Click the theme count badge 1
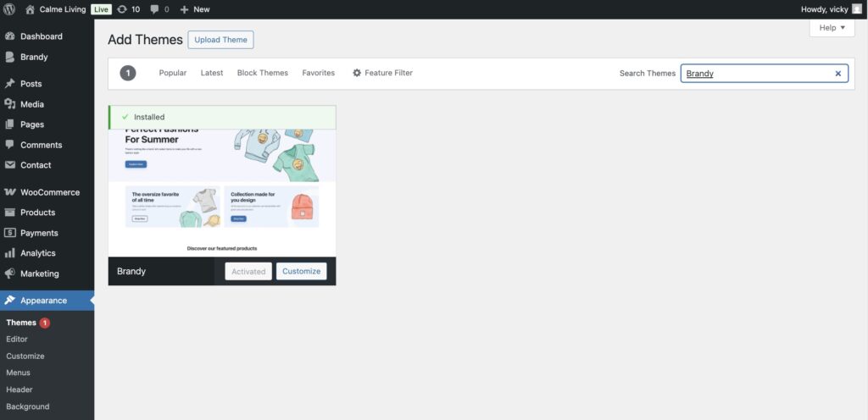The height and width of the screenshot is (420, 868). point(128,73)
